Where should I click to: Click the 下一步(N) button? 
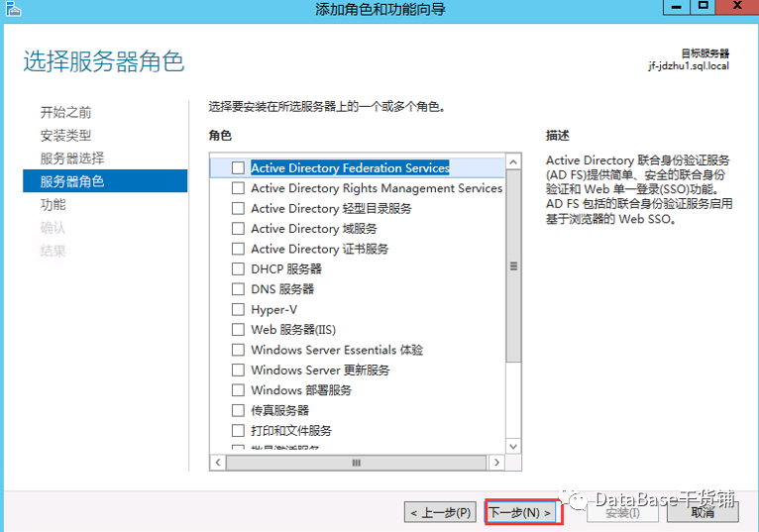click(x=520, y=512)
